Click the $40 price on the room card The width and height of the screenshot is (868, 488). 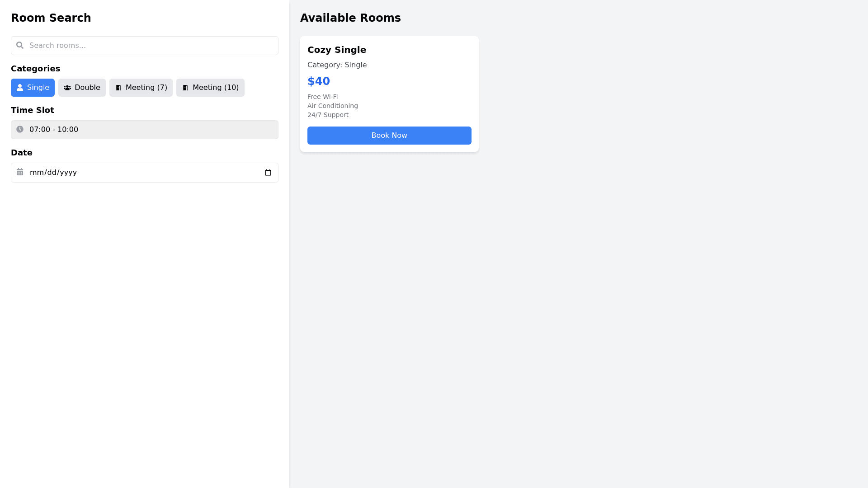[319, 81]
